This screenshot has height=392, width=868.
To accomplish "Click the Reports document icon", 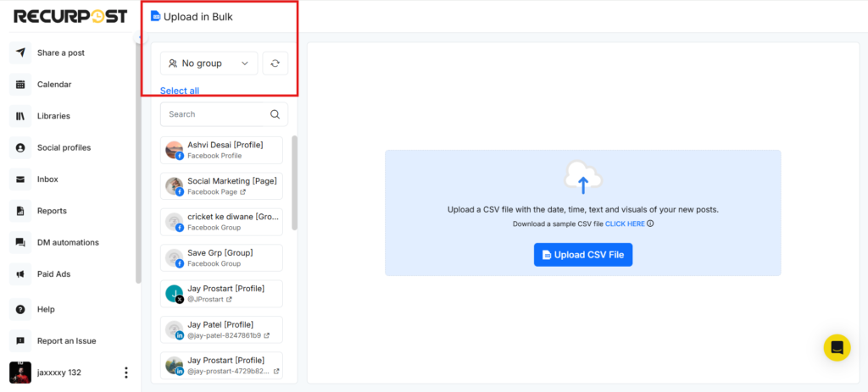I will coord(20,211).
